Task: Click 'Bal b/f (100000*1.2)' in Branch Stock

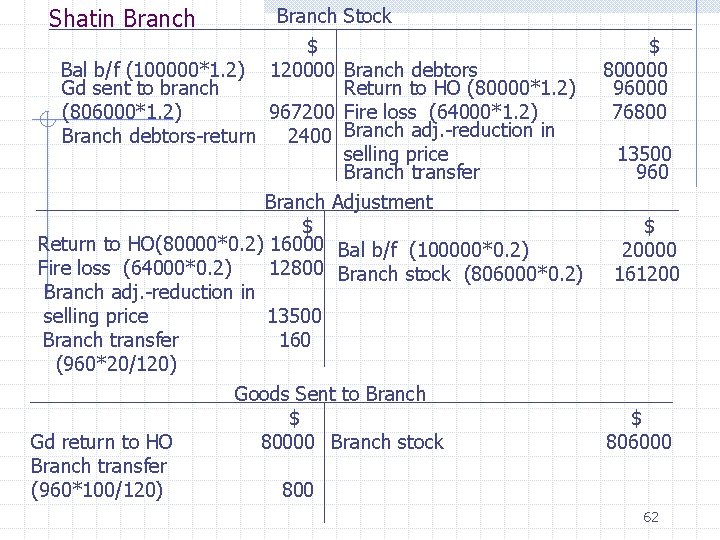Action: click(153, 70)
